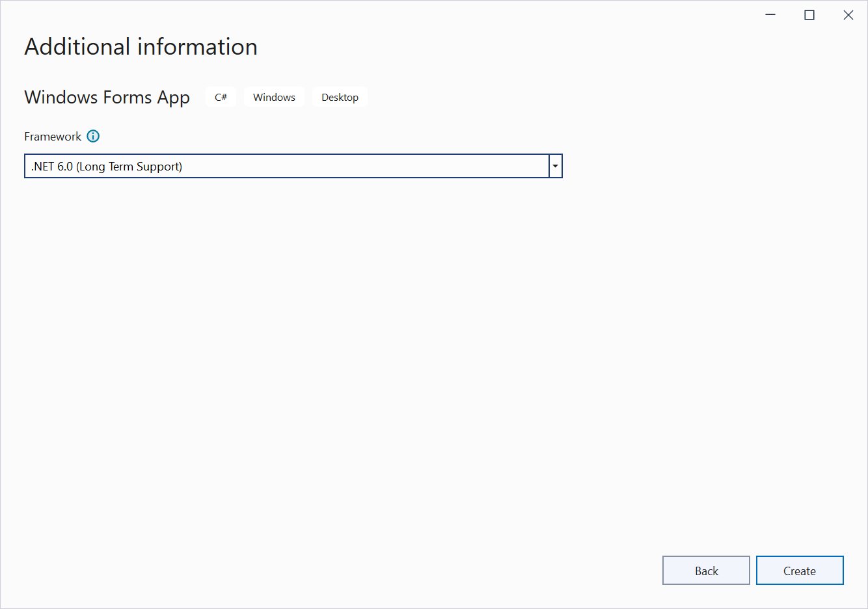The height and width of the screenshot is (609, 868).
Task: Click the Windows platform tag
Action: pos(274,97)
